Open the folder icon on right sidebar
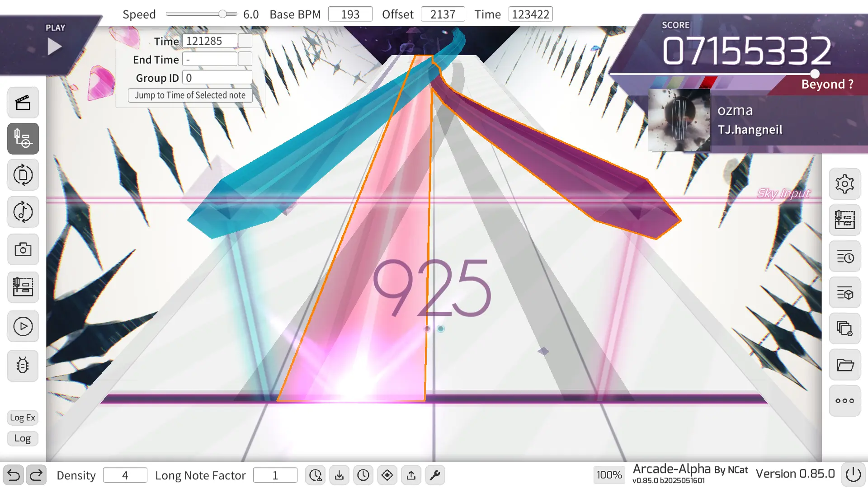The image size is (868, 488). pos(844,365)
